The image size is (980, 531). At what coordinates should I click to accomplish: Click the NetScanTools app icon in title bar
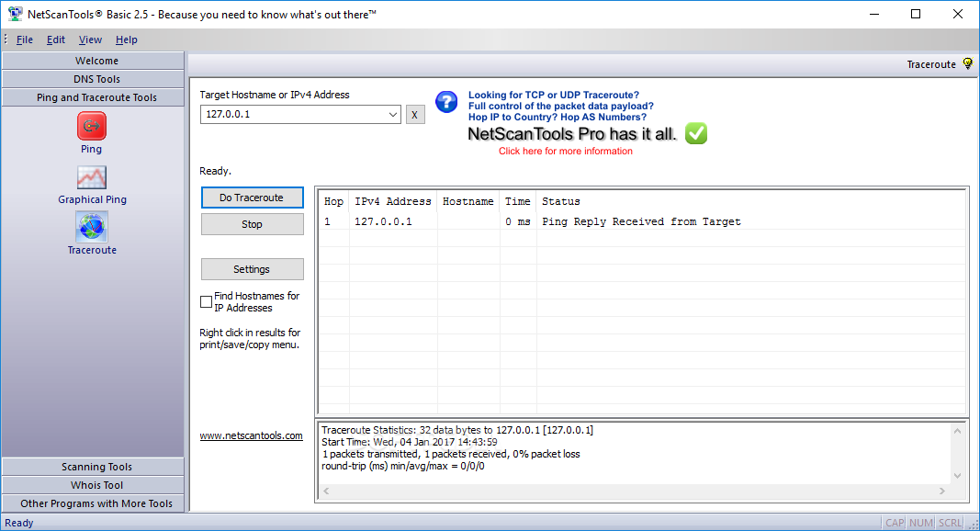tap(15, 14)
